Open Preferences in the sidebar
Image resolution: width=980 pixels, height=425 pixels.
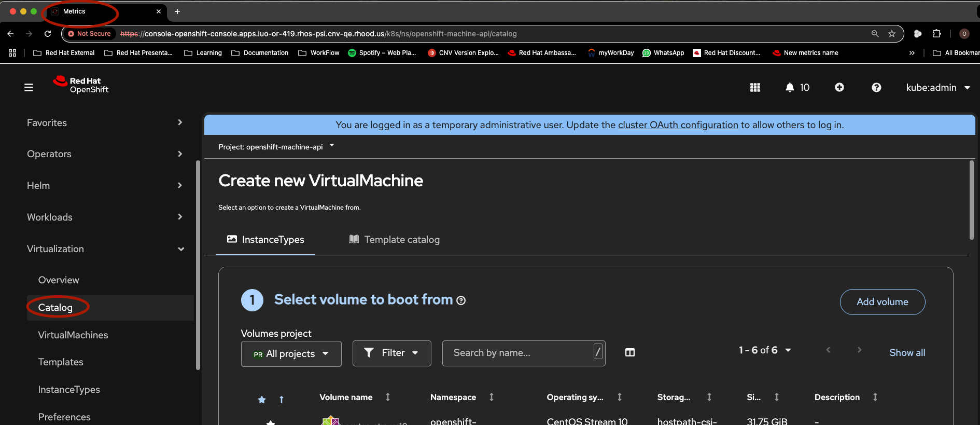[x=64, y=417]
